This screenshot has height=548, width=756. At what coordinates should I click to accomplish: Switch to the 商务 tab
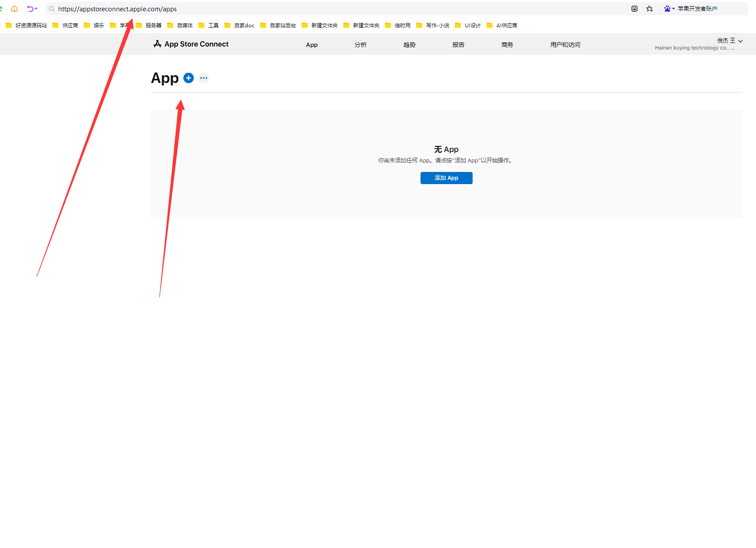507,45
